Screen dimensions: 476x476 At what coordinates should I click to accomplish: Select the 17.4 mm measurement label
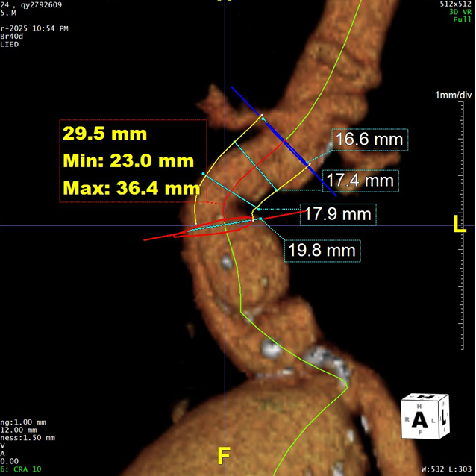[360, 181]
